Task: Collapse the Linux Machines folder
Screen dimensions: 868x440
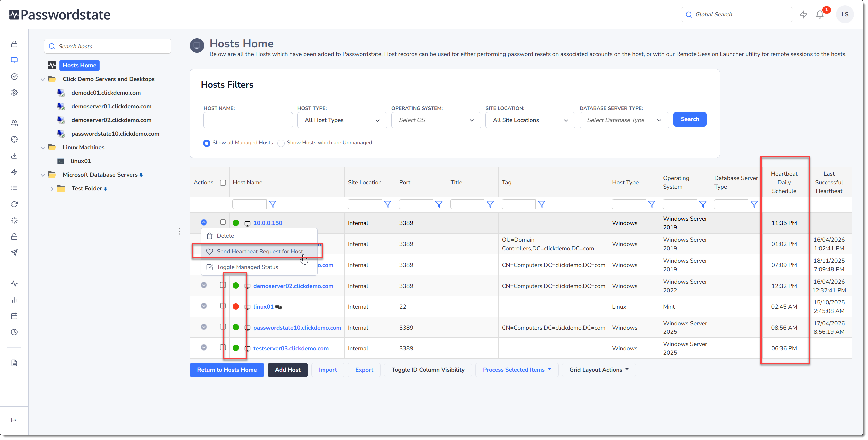Action: pyautogui.click(x=42, y=148)
